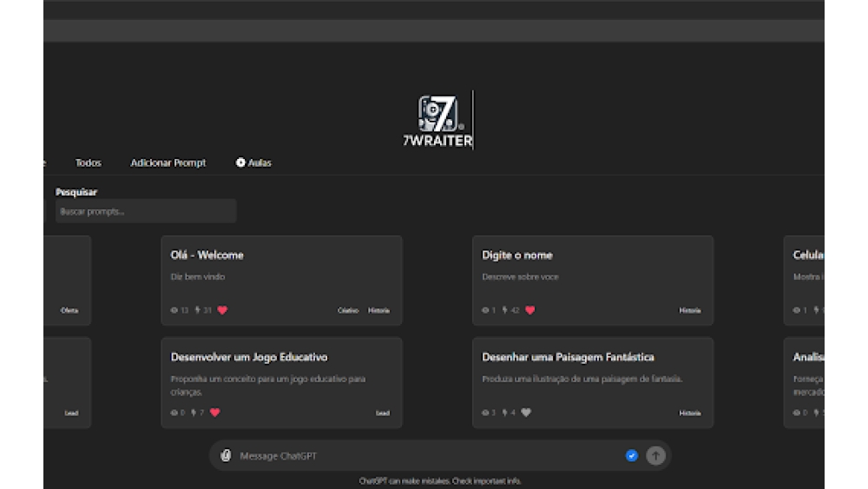Click lightning icon on Jogo Educativo card
The image size is (868, 489).
coord(194,413)
